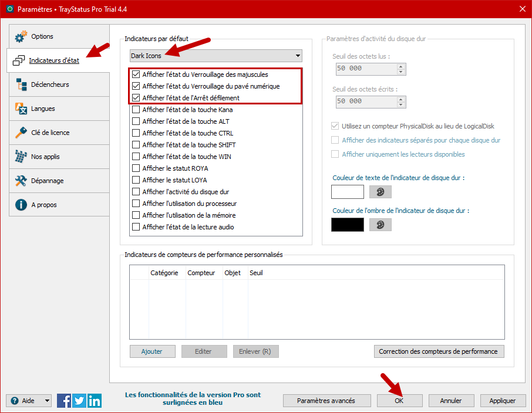Click Ajouter to add a counter
This screenshot has height=413, width=532.
(152, 351)
